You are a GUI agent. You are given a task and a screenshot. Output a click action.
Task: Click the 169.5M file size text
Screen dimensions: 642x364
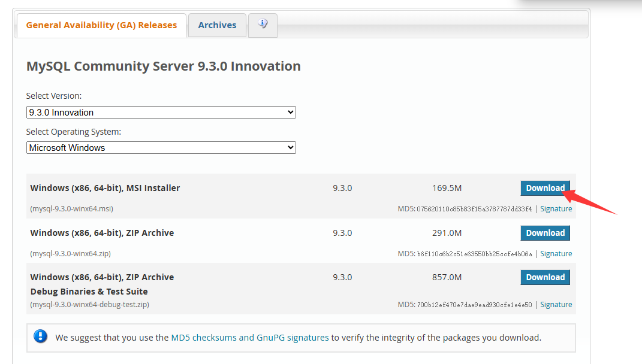click(x=447, y=188)
